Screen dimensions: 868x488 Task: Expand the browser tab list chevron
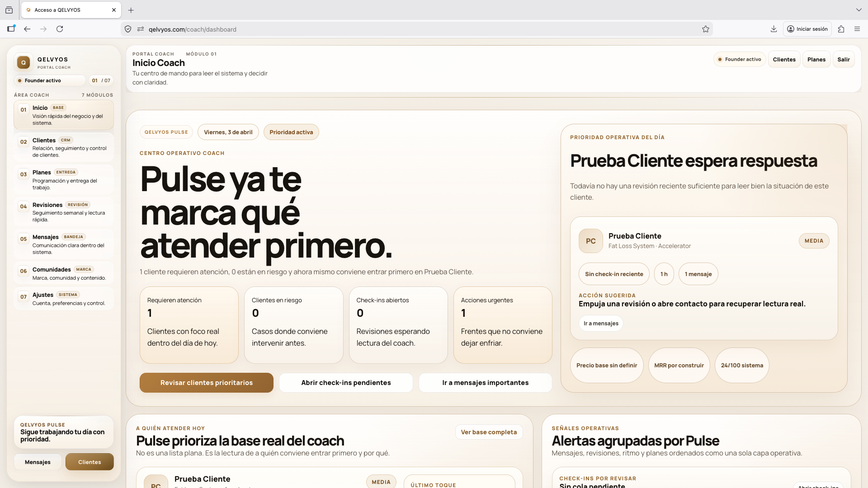859,10
